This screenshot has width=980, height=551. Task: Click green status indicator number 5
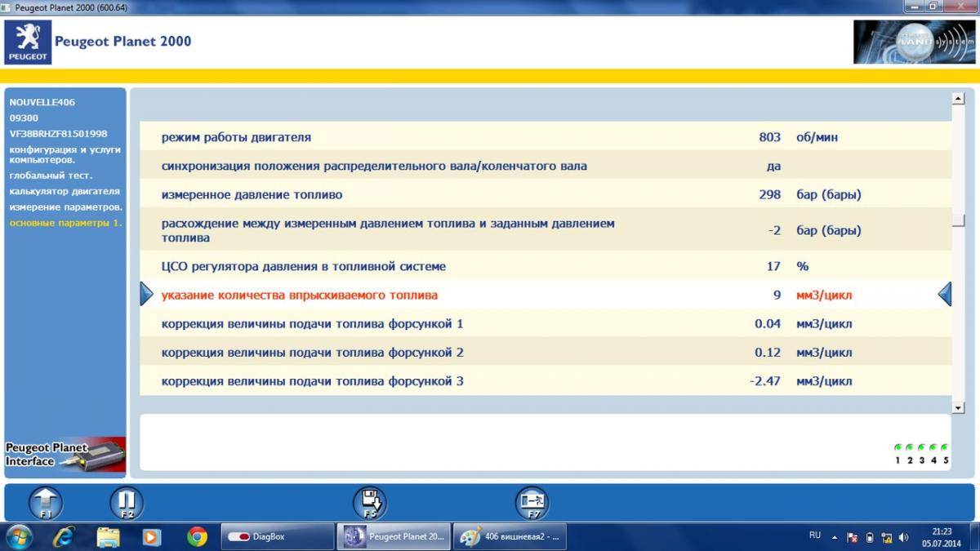(946, 447)
